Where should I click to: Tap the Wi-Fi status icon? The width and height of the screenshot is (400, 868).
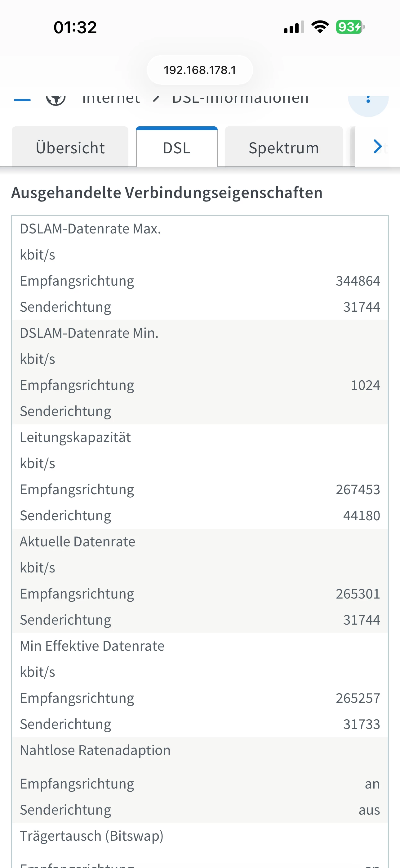point(320,27)
